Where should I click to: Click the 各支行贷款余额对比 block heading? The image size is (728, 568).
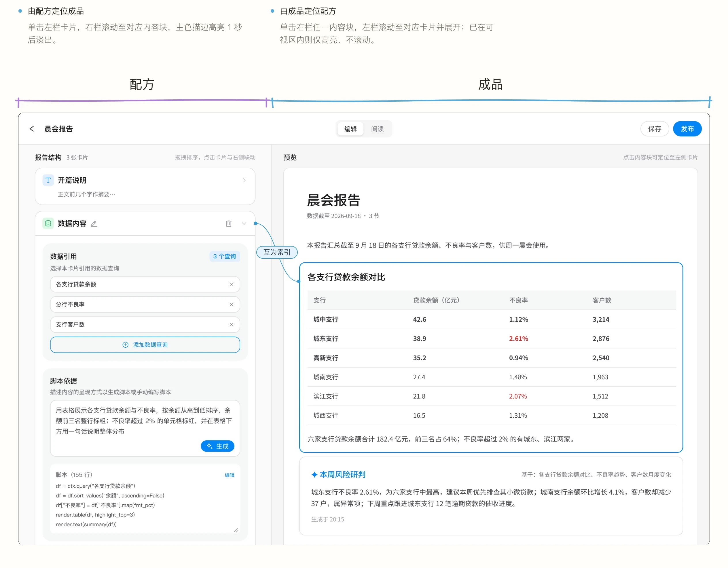[346, 277]
